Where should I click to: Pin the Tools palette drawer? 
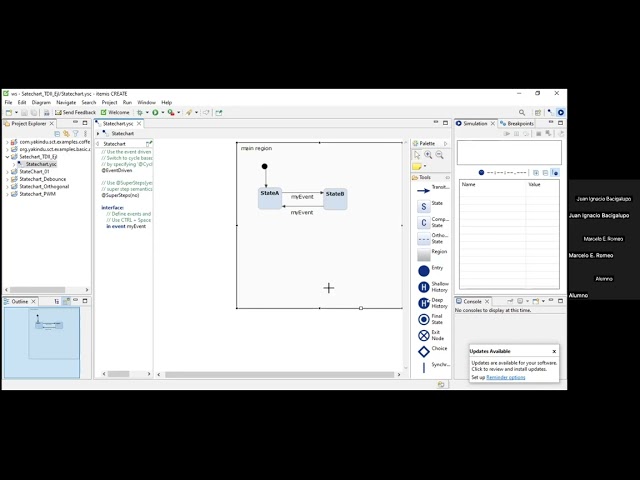click(x=447, y=178)
